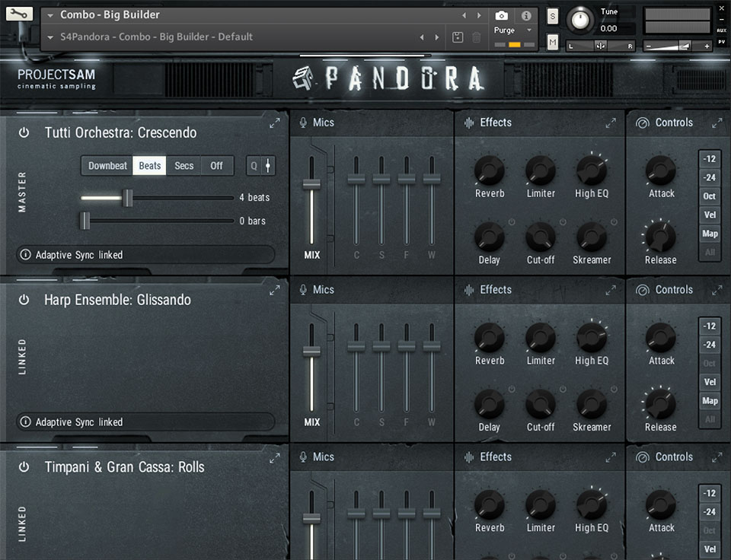
Task: Mute the instrument with M button
Action: pyautogui.click(x=553, y=43)
